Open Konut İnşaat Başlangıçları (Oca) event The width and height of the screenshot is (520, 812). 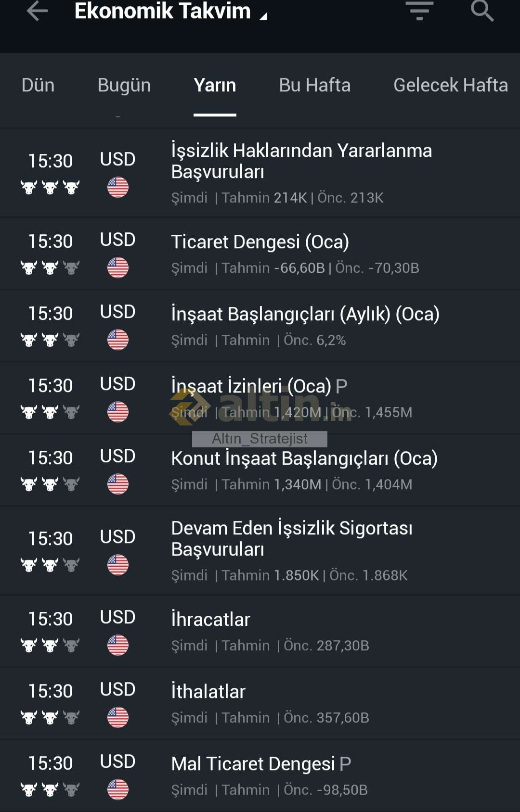pos(304,458)
